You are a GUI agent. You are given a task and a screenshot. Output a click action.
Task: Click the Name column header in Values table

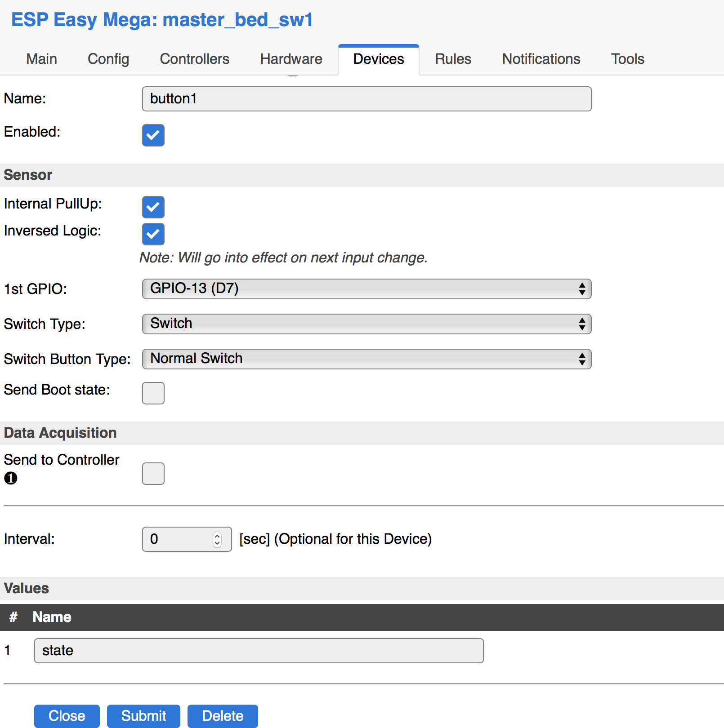(x=52, y=617)
